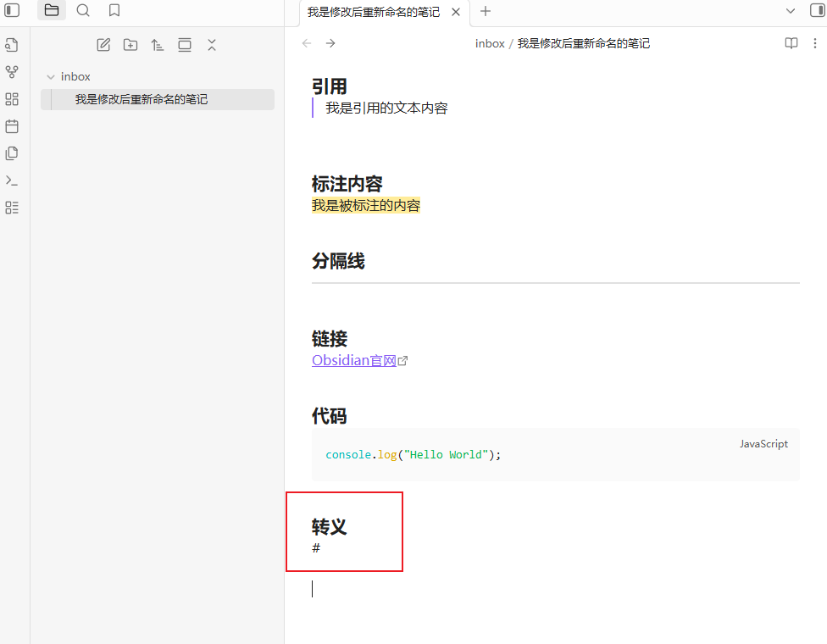Open the bookmarks tab in sidebar
Viewport: 827px width, 644px height.
[x=114, y=11]
